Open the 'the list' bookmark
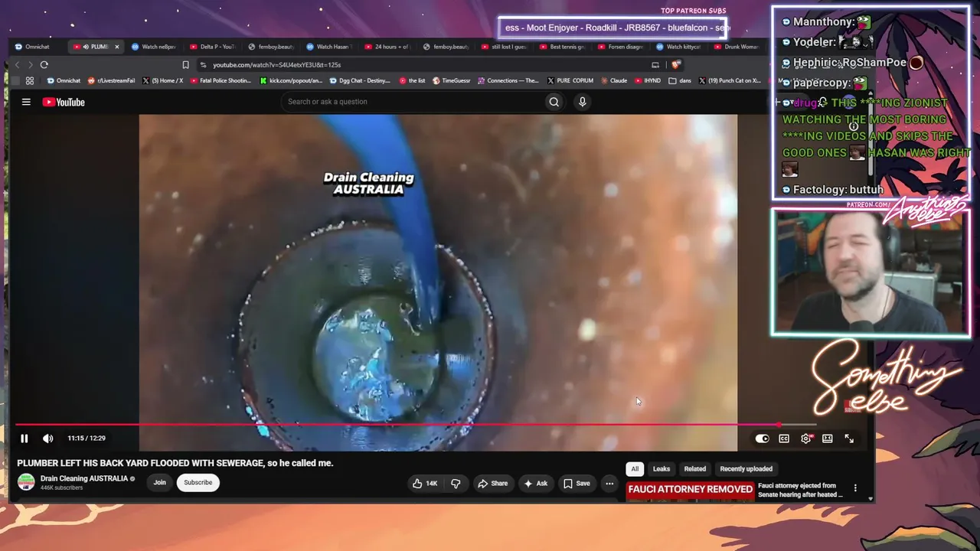 click(x=413, y=80)
